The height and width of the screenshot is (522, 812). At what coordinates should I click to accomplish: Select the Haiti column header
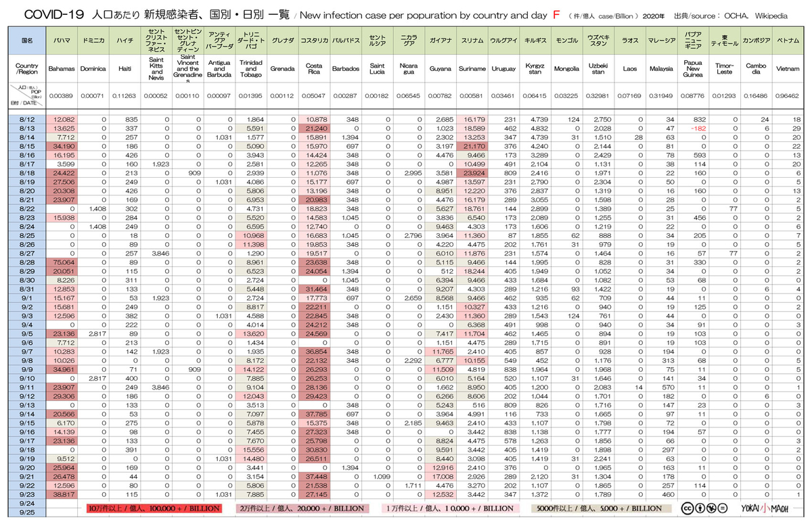point(124,69)
